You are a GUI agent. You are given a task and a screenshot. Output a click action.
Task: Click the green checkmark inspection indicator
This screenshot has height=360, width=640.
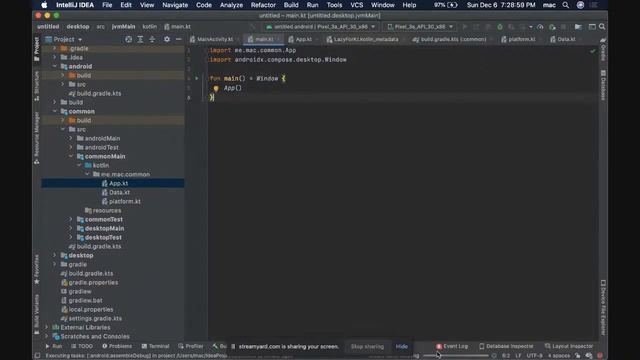(592, 51)
